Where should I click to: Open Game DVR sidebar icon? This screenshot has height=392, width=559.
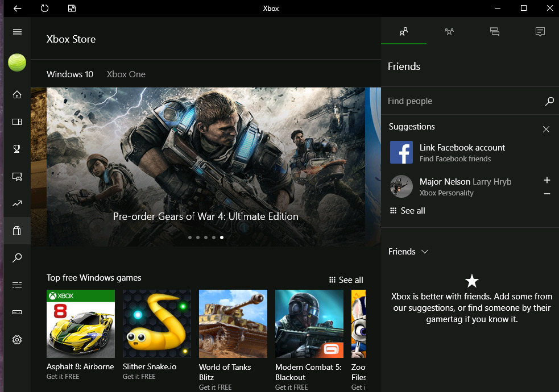click(x=17, y=176)
